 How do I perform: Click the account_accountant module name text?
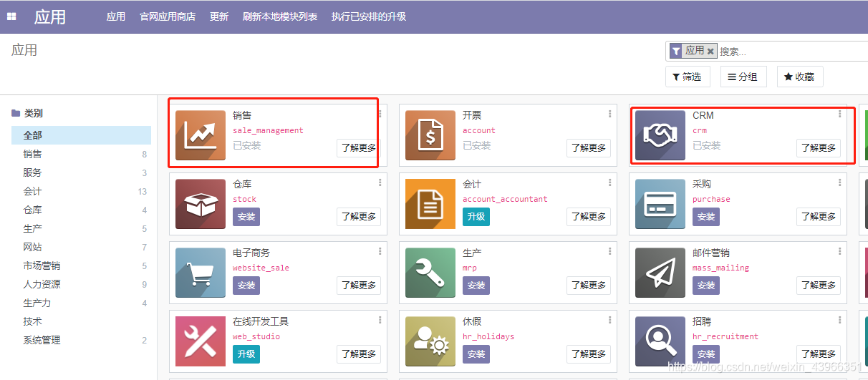(x=505, y=199)
